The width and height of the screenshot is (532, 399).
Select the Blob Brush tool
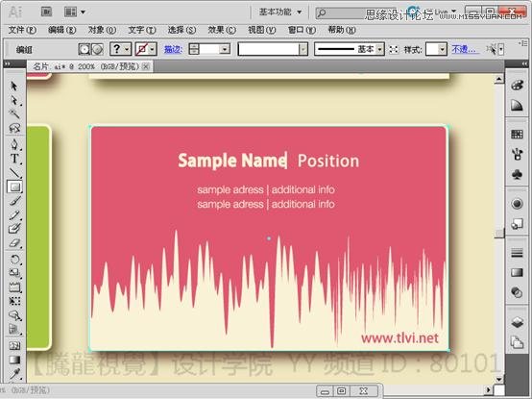(x=13, y=229)
